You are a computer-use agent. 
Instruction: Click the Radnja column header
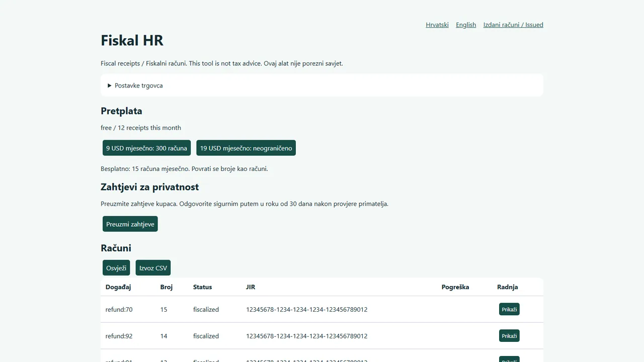(507, 287)
